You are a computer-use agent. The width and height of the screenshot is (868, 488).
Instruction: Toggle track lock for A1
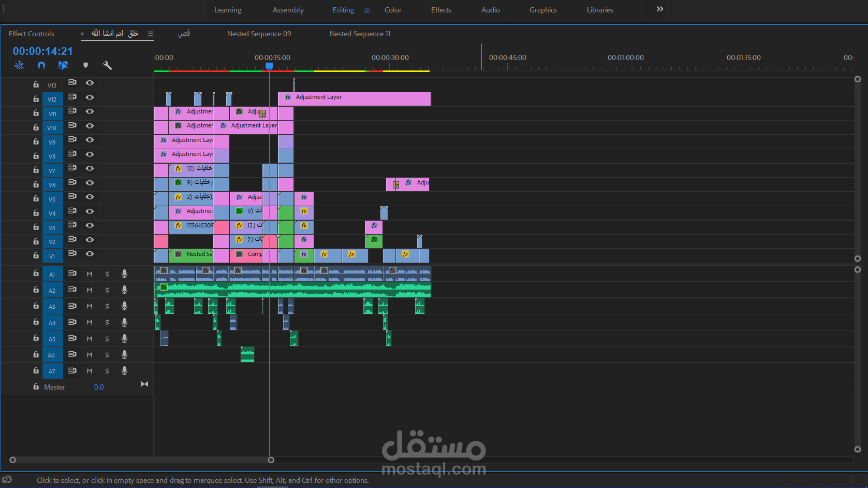(36, 273)
